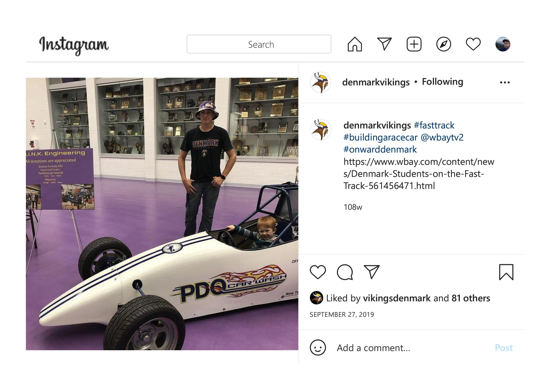Like the post with heart icon

318,272
